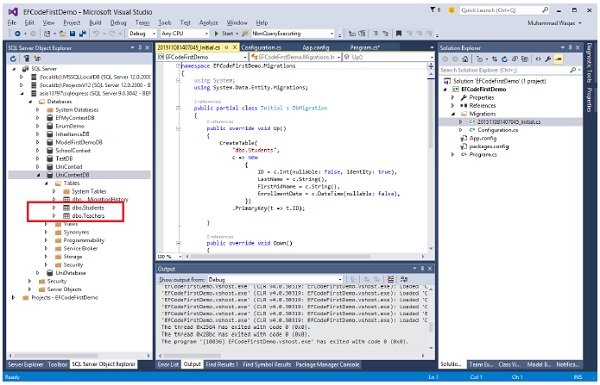
Task: Click the feedback smiley icon in title bar
Action: pos(452,10)
